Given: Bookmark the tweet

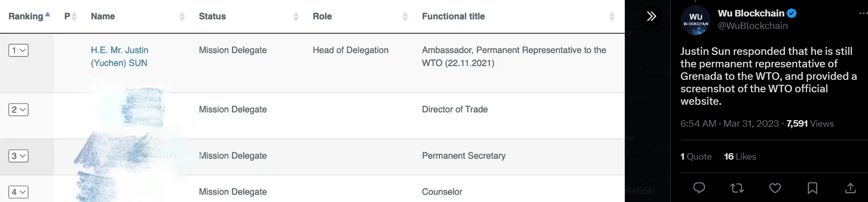Looking at the screenshot, I should pos(813,188).
